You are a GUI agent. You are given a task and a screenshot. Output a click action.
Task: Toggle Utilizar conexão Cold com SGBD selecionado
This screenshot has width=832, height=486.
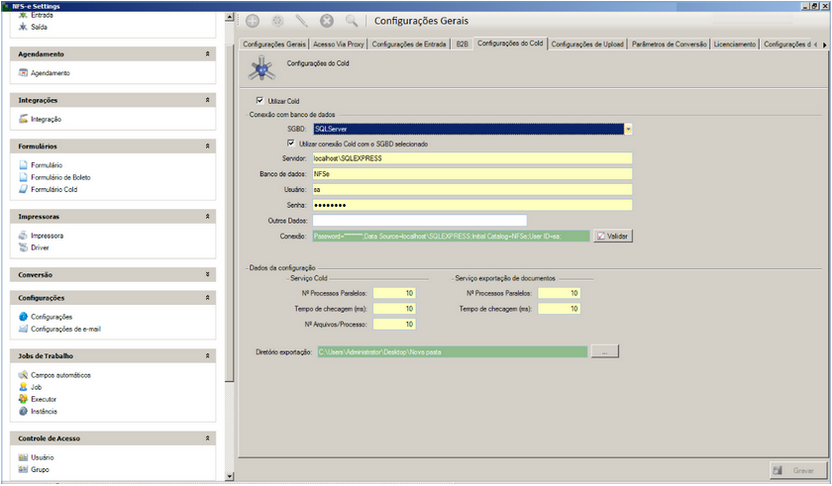click(291, 144)
